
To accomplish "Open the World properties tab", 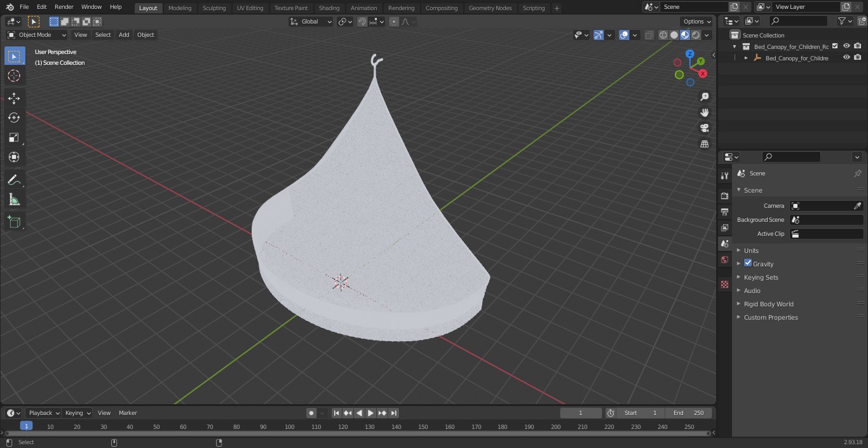I will tap(724, 259).
